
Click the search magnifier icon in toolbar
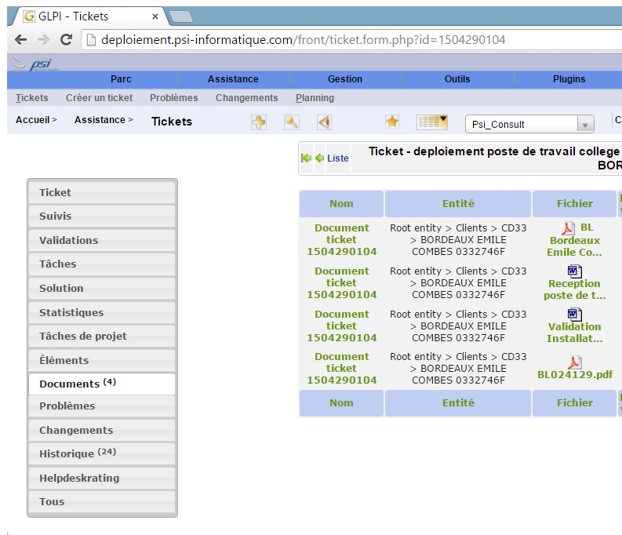(x=291, y=122)
